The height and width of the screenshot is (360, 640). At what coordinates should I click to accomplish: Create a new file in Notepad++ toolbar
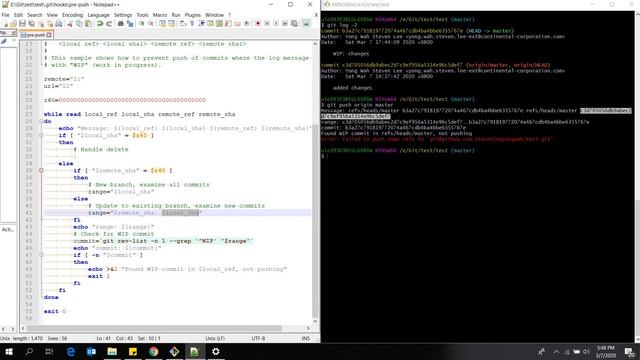click(5, 24)
